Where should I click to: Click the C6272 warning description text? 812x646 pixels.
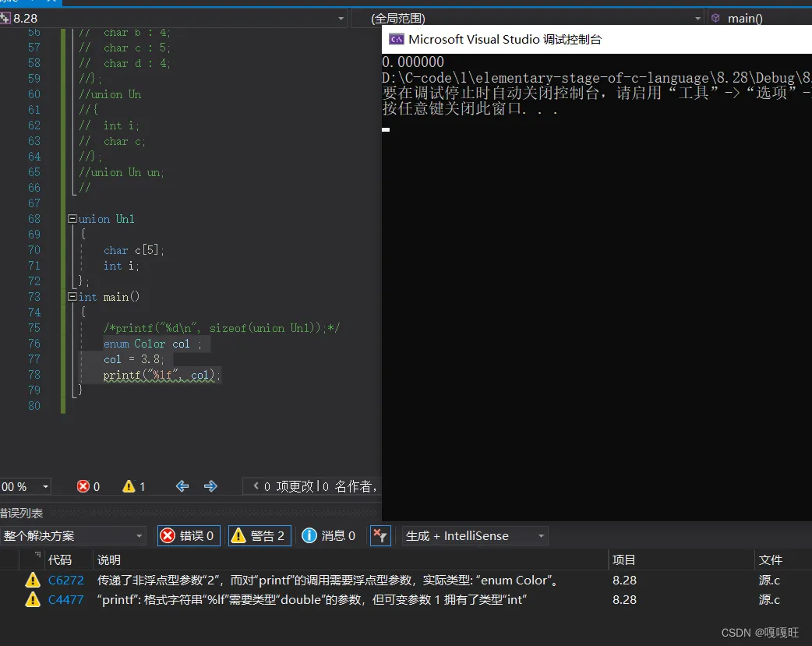pyautogui.click(x=327, y=581)
